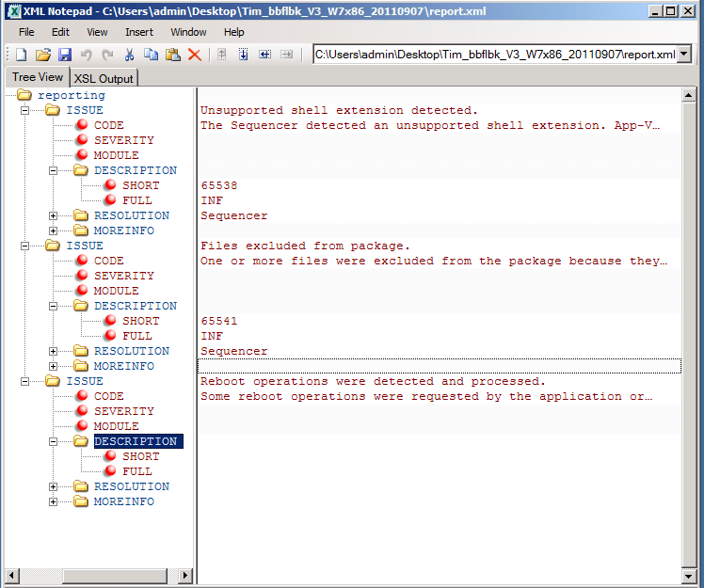Screen dimensions: 704x588
Task: Collapse the highlighted DESCRIPTION node's minus box
Action: point(53,441)
